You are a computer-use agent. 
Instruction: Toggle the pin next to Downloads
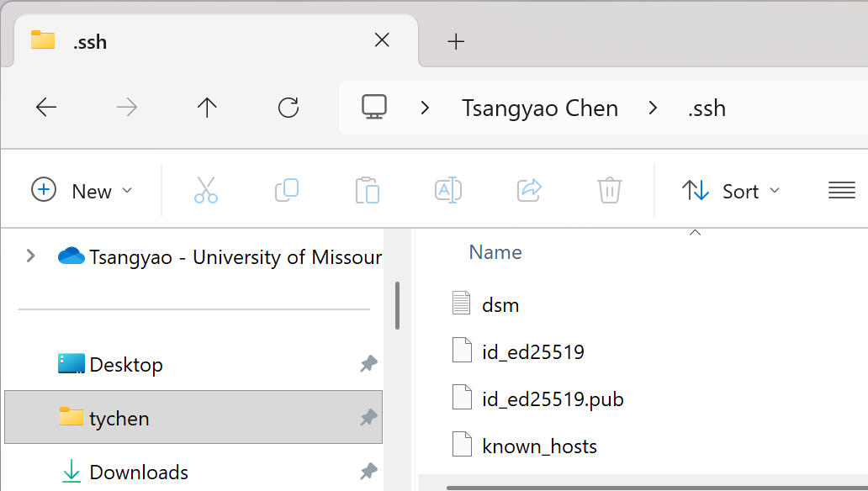point(368,472)
